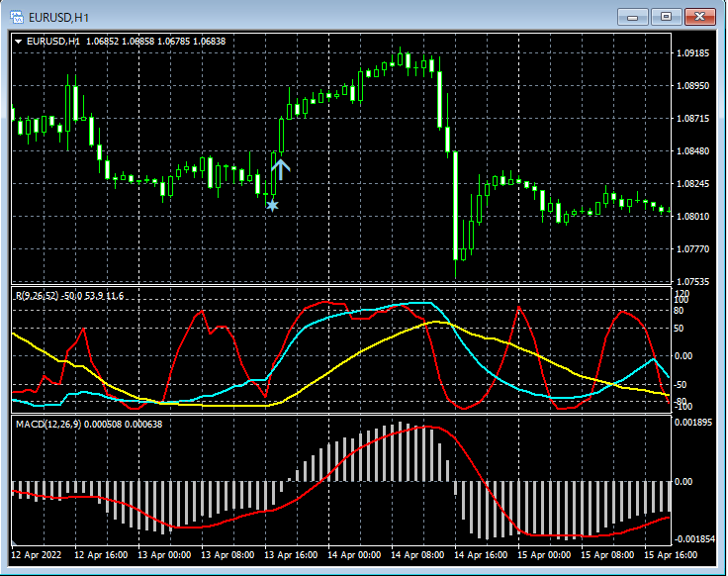Click the 14 Apr 00:00 time label
728x576 pixels.
pos(354,555)
